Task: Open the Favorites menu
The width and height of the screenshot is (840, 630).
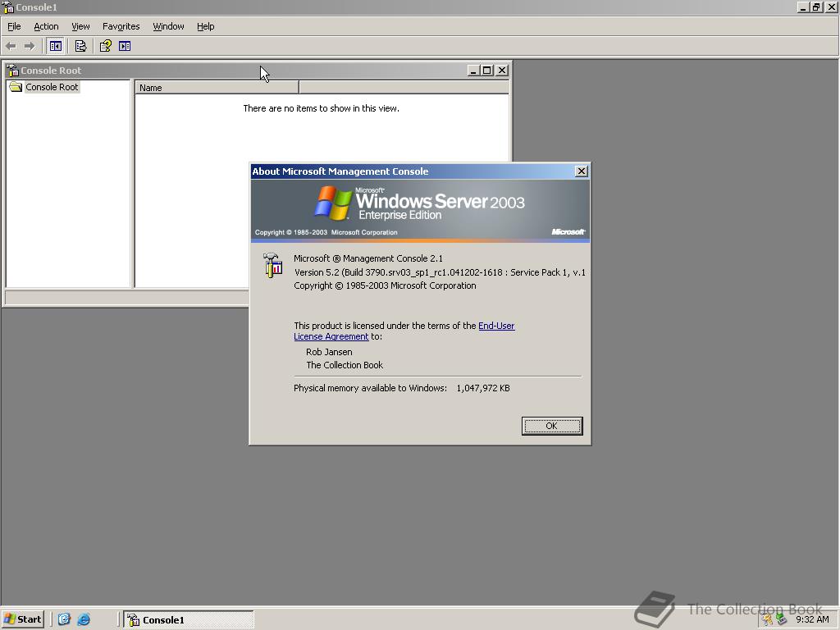Action: 121,26
